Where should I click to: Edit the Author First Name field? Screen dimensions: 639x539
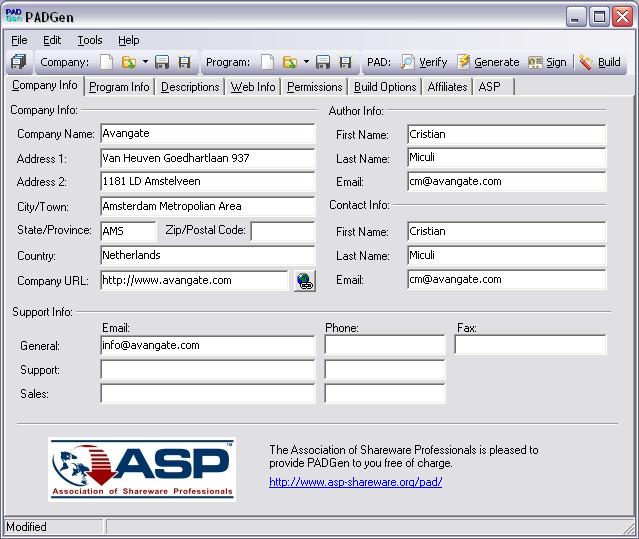point(506,134)
